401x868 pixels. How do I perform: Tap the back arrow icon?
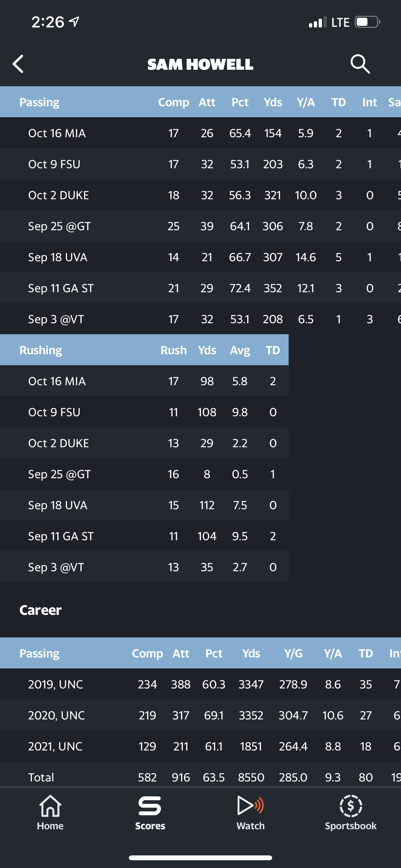coord(18,64)
